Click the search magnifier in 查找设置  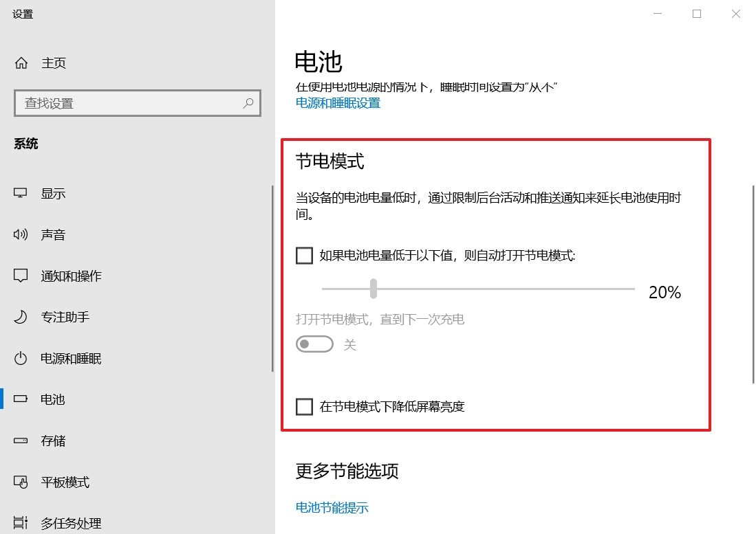pos(248,103)
